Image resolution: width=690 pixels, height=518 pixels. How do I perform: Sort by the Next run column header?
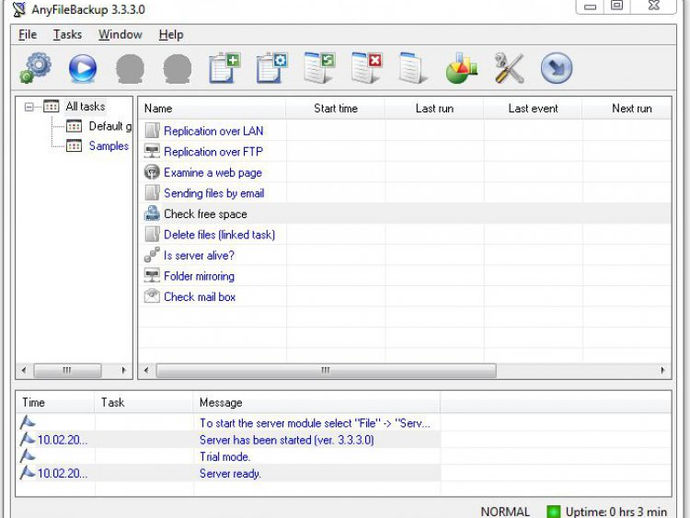627,108
